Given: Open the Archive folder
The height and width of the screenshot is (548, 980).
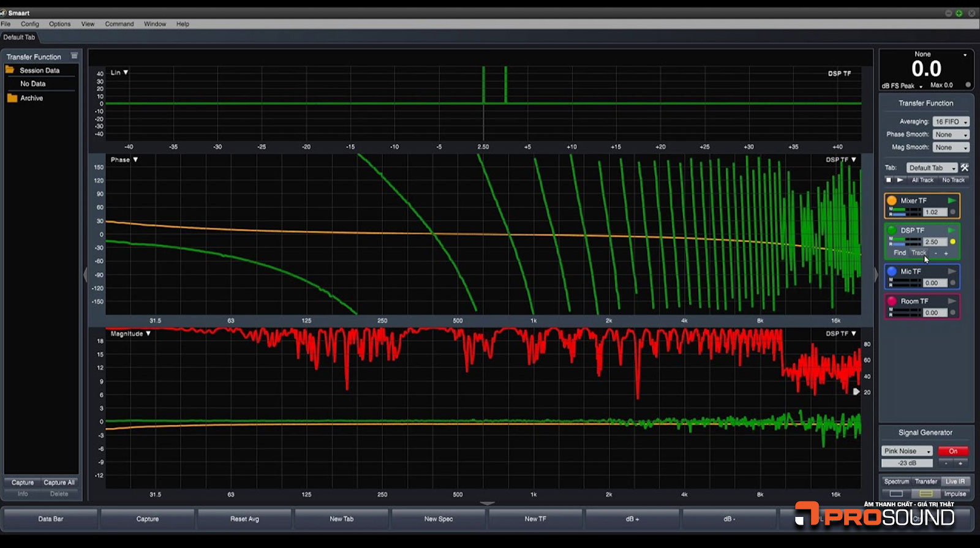Looking at the screenshot, I should point(31,98).
